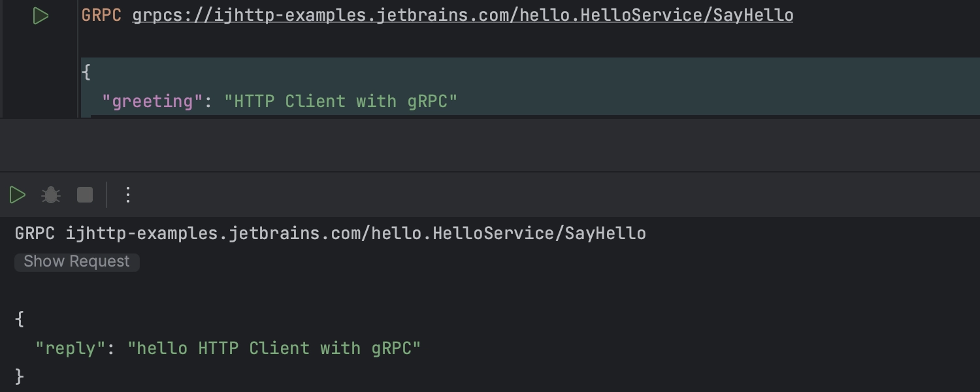Click the "reply" key in the response

pyautogui.click(x=70, y=348)
